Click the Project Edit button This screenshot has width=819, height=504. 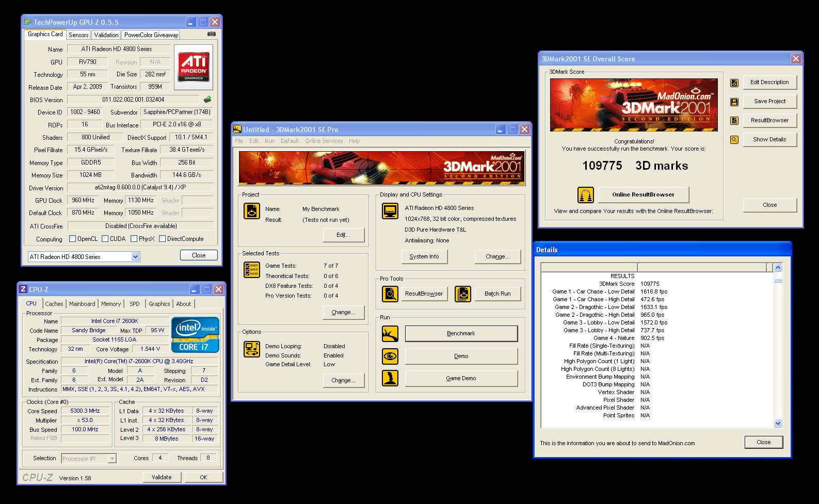[x=343, y=235]
